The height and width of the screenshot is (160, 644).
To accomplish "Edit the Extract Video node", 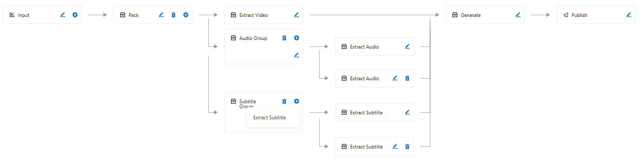I will point(297,15).
